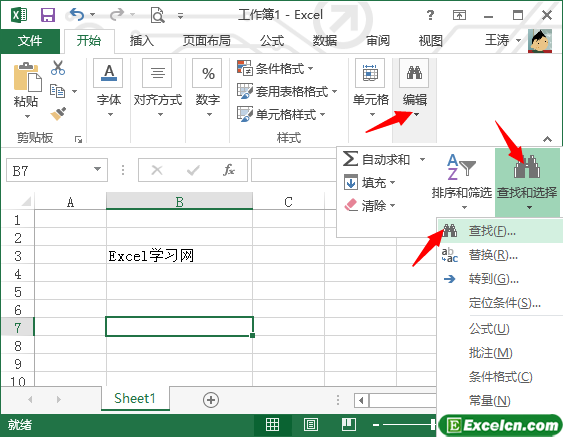563x437 pixels.
Task: Select column B header
Action: click(180, 201)
